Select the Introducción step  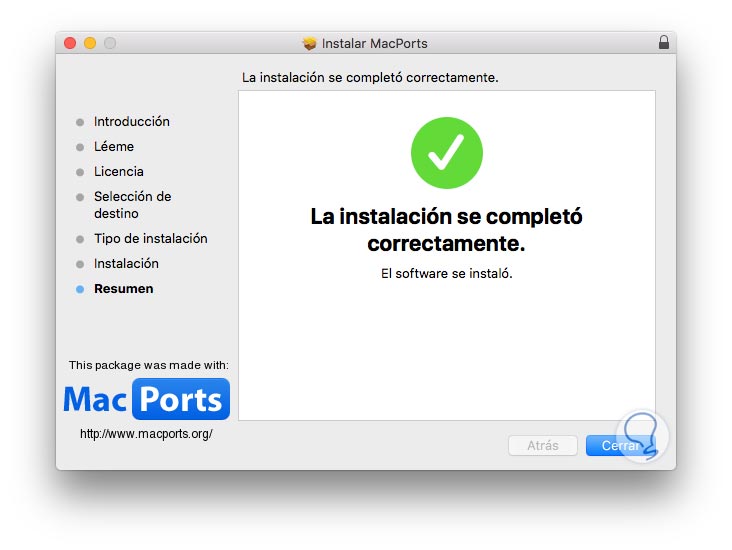click(x=132, y=121)
